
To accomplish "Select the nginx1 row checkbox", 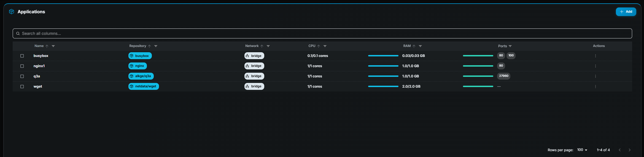I will (22, 66).
